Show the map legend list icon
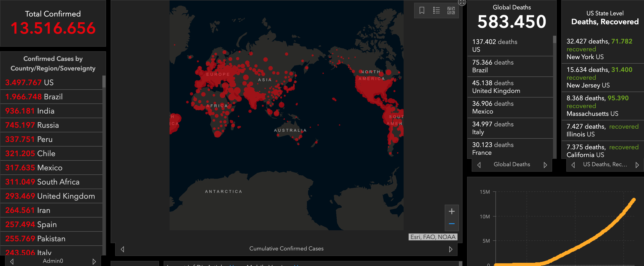The width and height of the screenshot is (644, 266). [436, 11]
